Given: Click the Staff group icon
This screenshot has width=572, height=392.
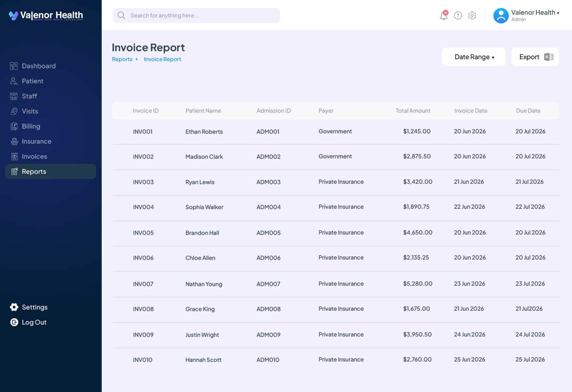Looking at the screenshot, I should coord(14,96).
